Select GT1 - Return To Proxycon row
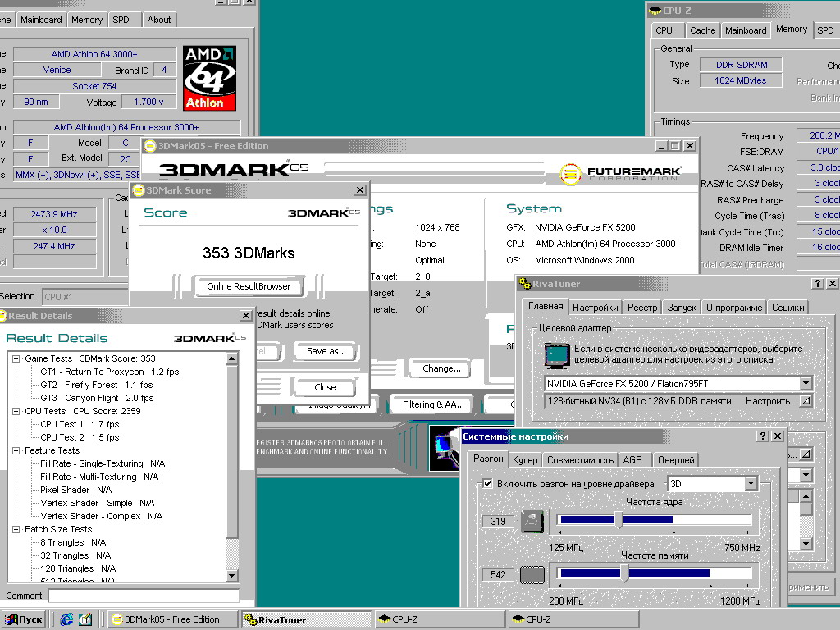This screenshot has width=840, height=630. (x=110, y=372)
